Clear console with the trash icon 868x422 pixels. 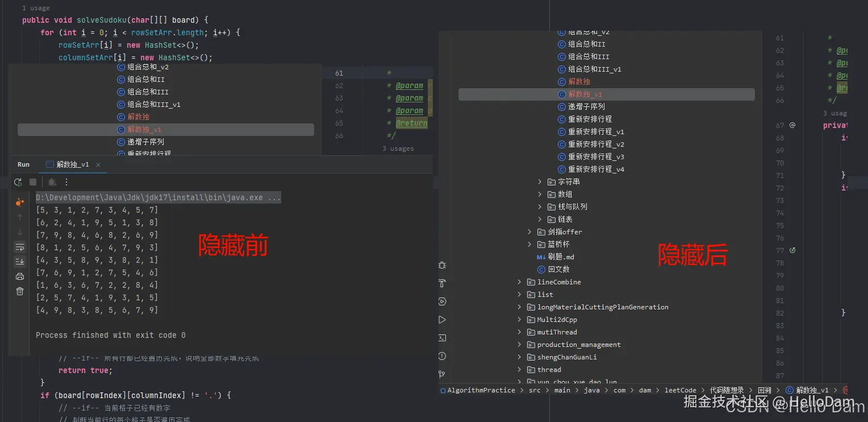20,291
